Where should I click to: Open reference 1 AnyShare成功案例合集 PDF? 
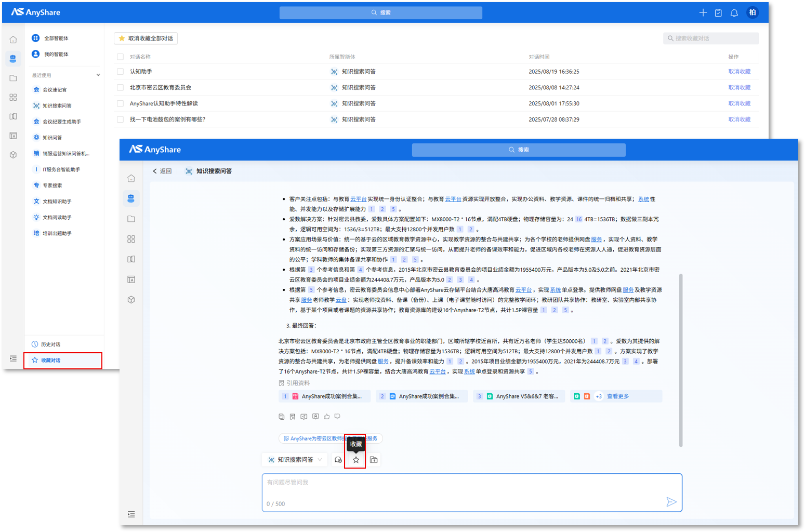coord(325,396)
